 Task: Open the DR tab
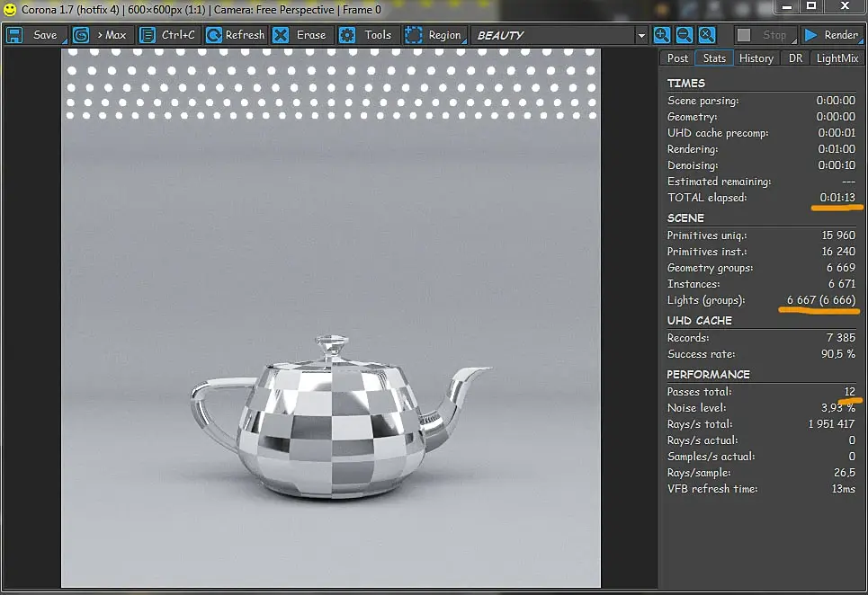[795, 58]
